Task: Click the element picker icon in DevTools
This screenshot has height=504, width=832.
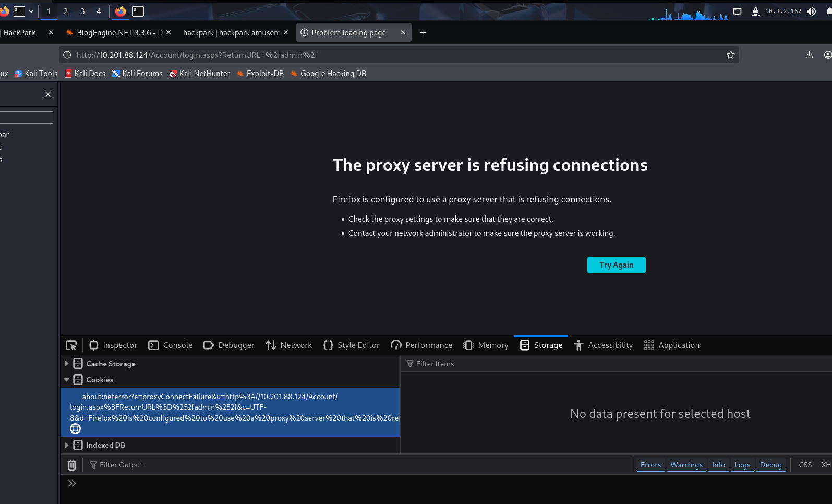Action: [x=71, y=345]
